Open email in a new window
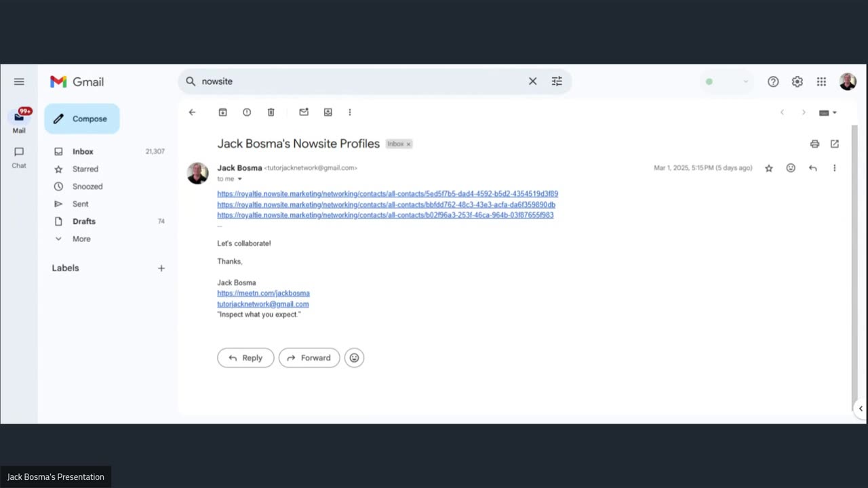Screen dimensions: 868x488 coord(835,144)
